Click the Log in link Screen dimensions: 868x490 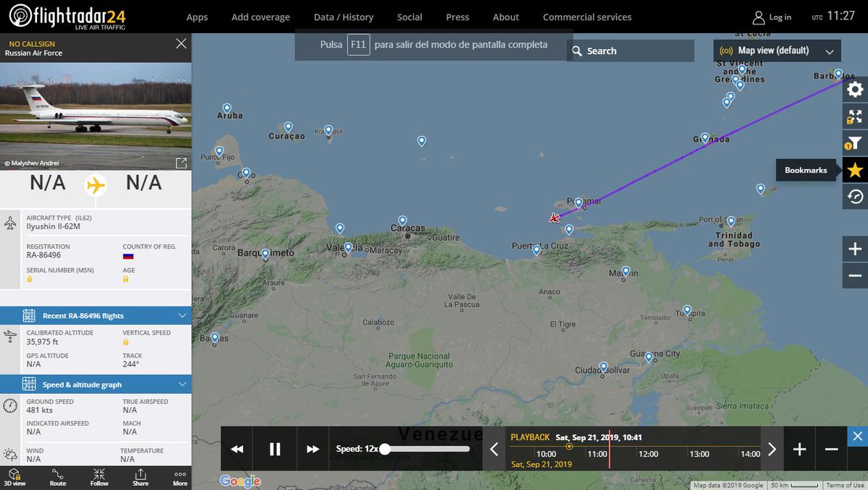pos(780,17)
